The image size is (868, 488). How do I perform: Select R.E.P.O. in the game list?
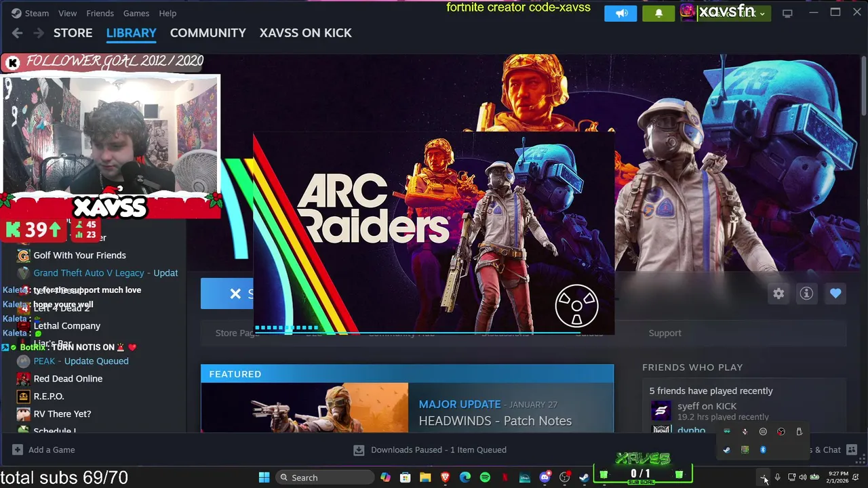(48, 396)
